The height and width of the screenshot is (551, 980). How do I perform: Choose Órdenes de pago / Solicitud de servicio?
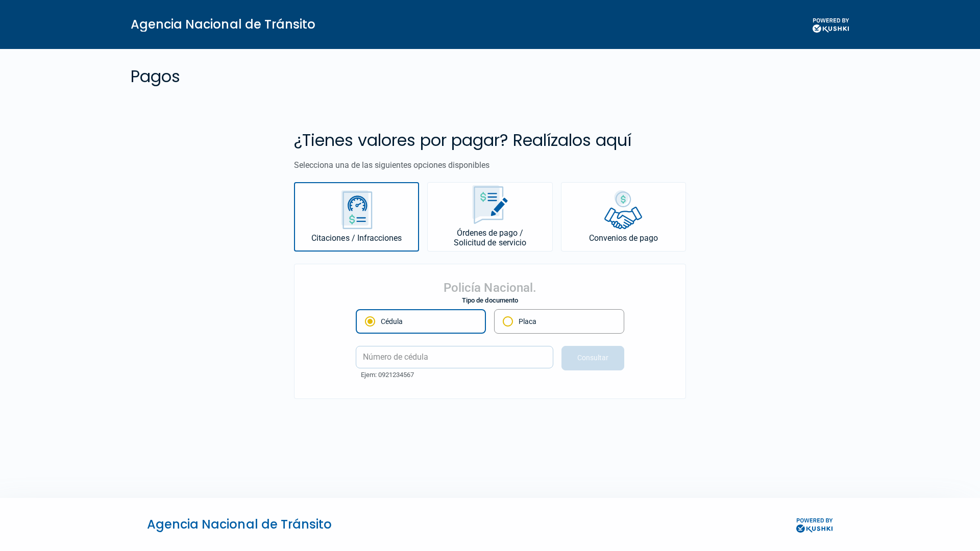[x=490, y=217]
